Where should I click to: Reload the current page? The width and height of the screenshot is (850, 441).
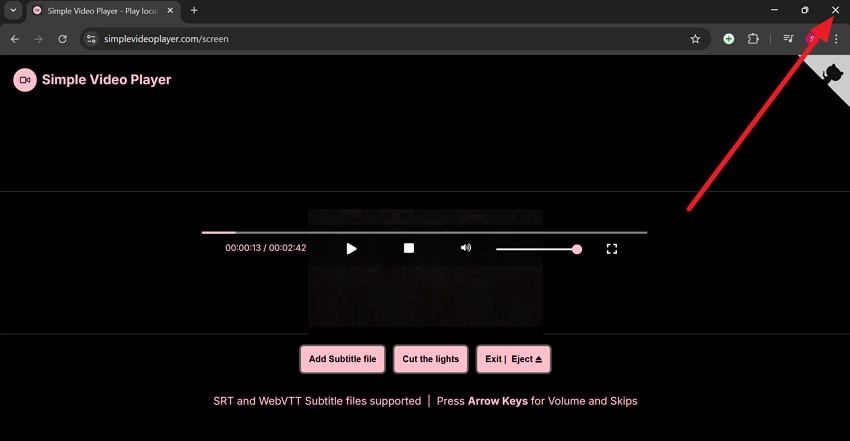coord(62,39)
